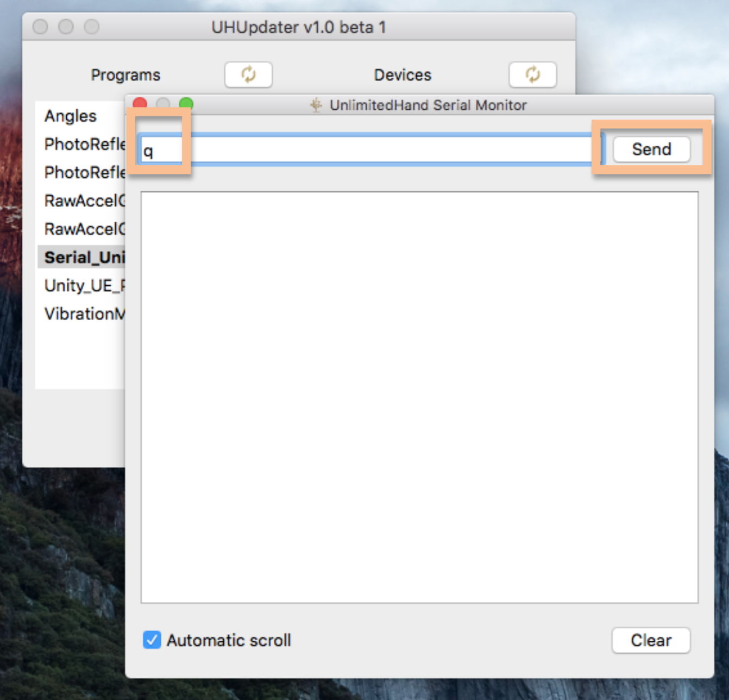
Task: Click inside the serial output text area
Action: tap(419, 397)
